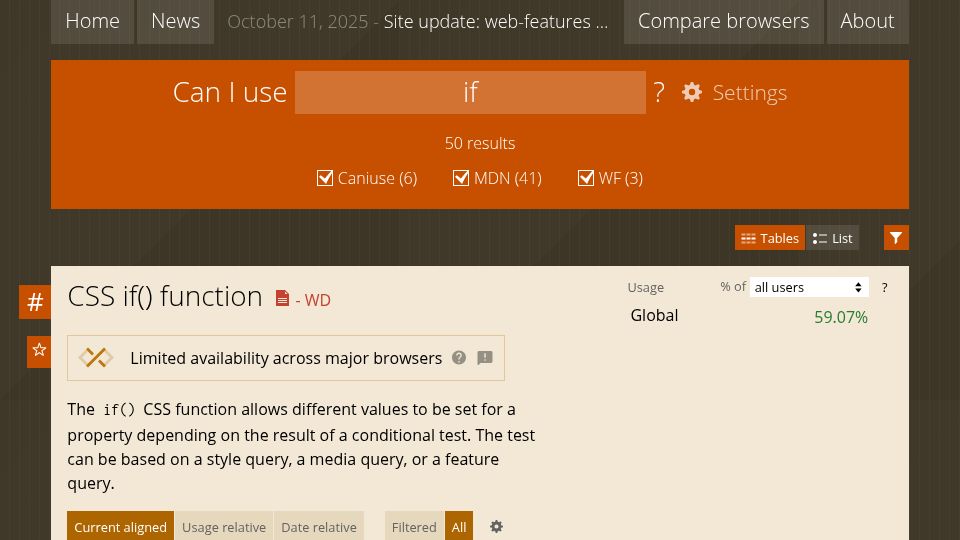Uncheck the MDN (41) checkbox

point(460,178)
